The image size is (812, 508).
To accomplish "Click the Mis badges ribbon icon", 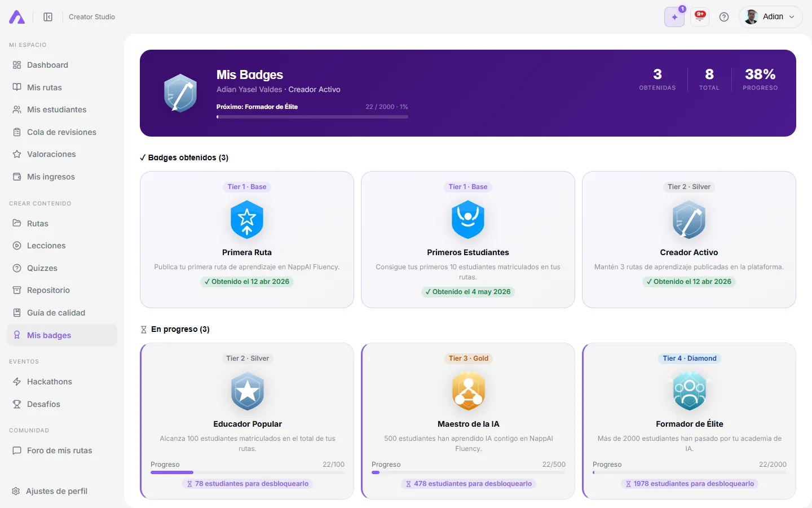I will [17, 335].
